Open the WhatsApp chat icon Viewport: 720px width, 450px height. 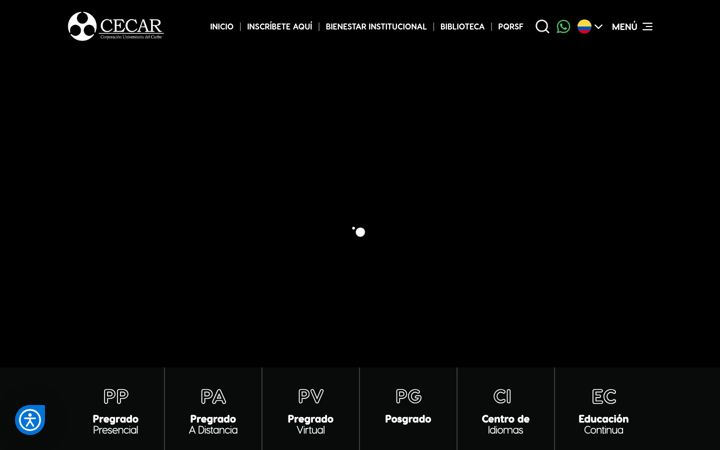click(563, 27)
